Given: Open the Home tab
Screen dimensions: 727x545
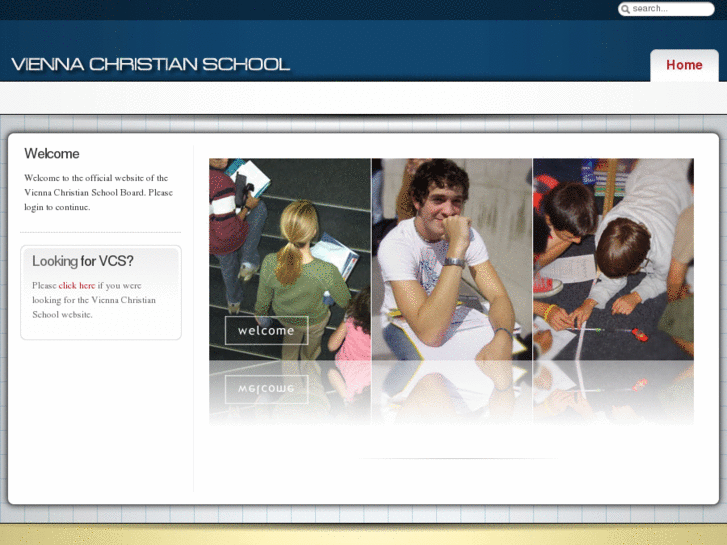Looking at the screenshot, I should click(x=684, y=65).
